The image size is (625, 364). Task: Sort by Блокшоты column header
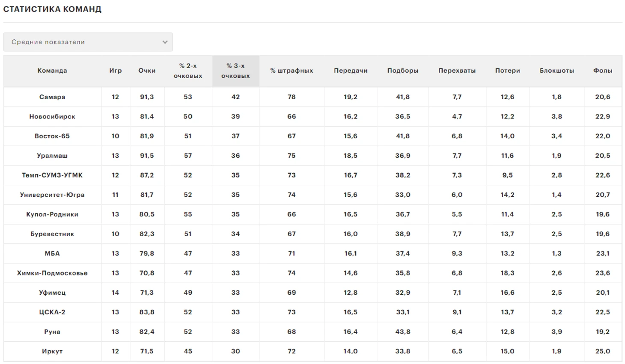pos(557,71)
